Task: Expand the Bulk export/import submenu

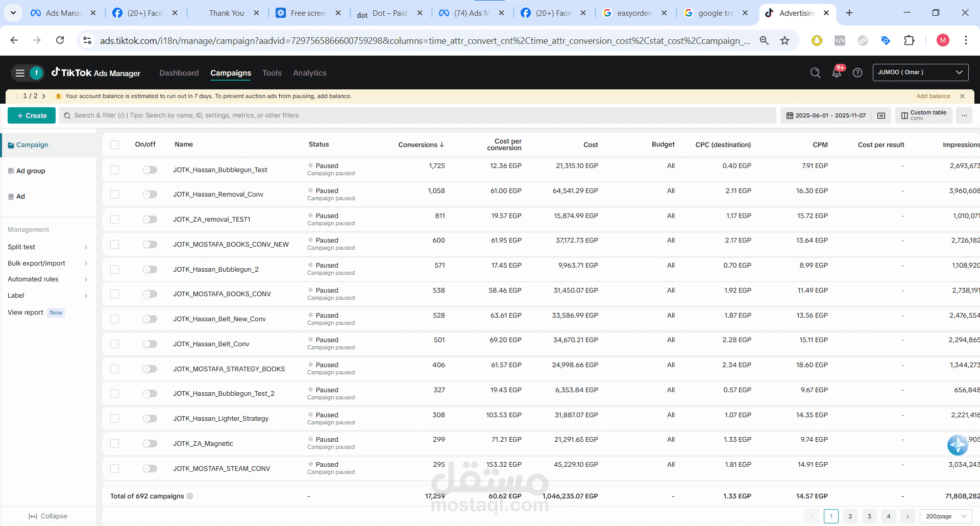Action: pos(47,264)
